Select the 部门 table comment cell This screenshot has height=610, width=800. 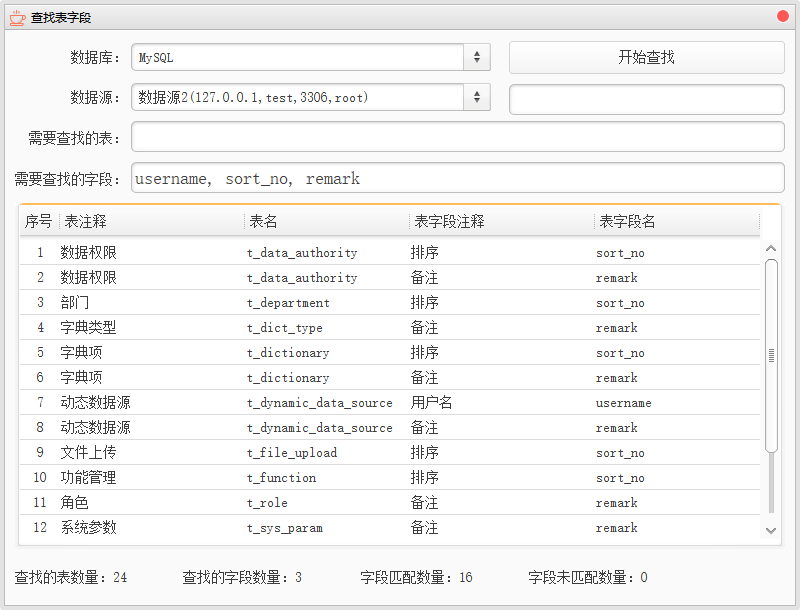tap(74, 302)
